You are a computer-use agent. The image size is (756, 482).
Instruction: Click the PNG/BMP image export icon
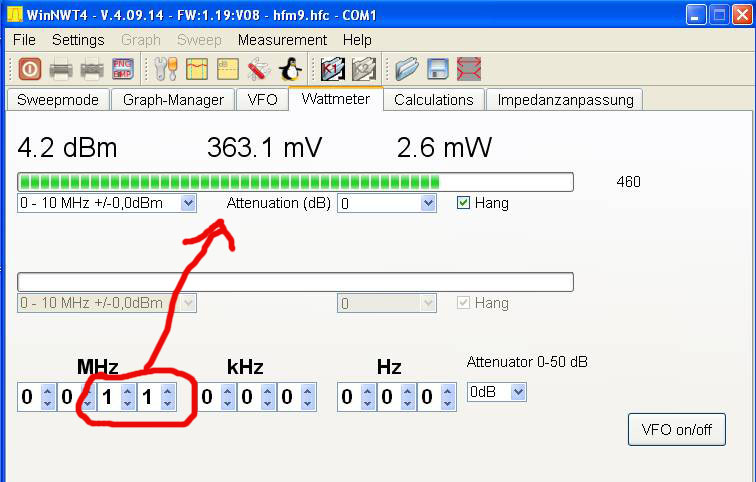122,69
